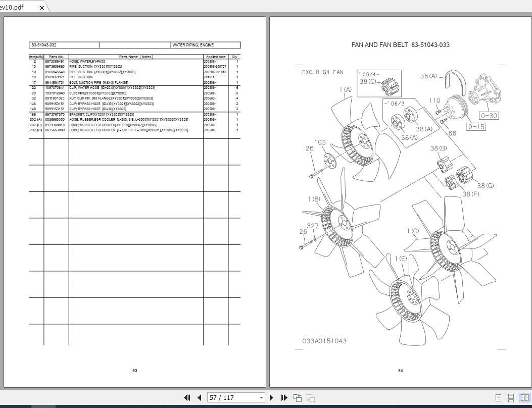Click part number 8973767370
The height and width of the screenshot is (408, 532).
click(55, 114)
